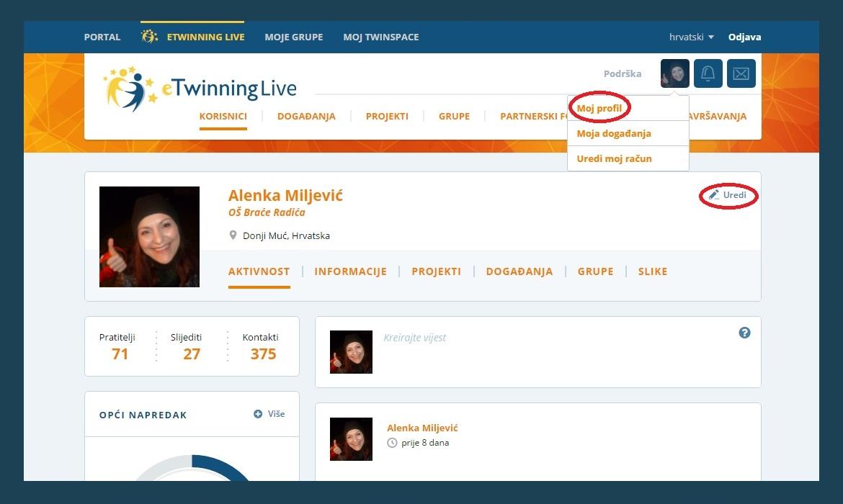Click the school name OŠ Braće Radića
This screenshot has width=843, height=504.
[267, 212]
